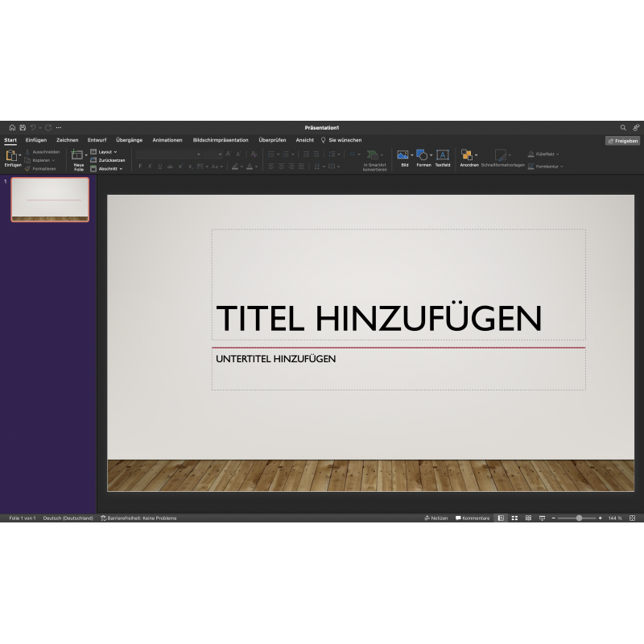644x644 pixels.
Task: Open search with the magnifying glass icon
Action: [x=623, y=127]
